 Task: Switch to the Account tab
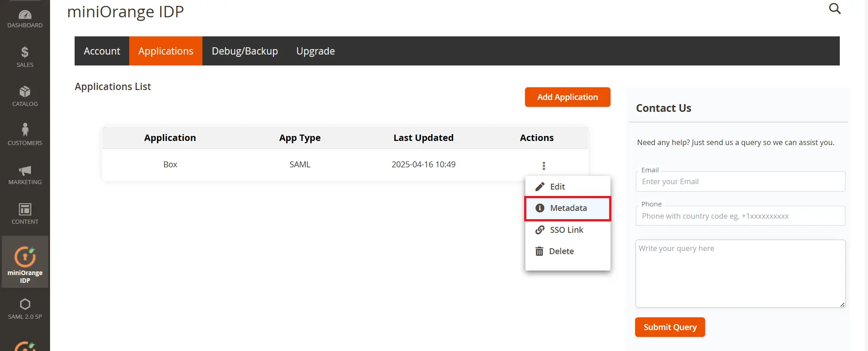[x=102, y=51]
